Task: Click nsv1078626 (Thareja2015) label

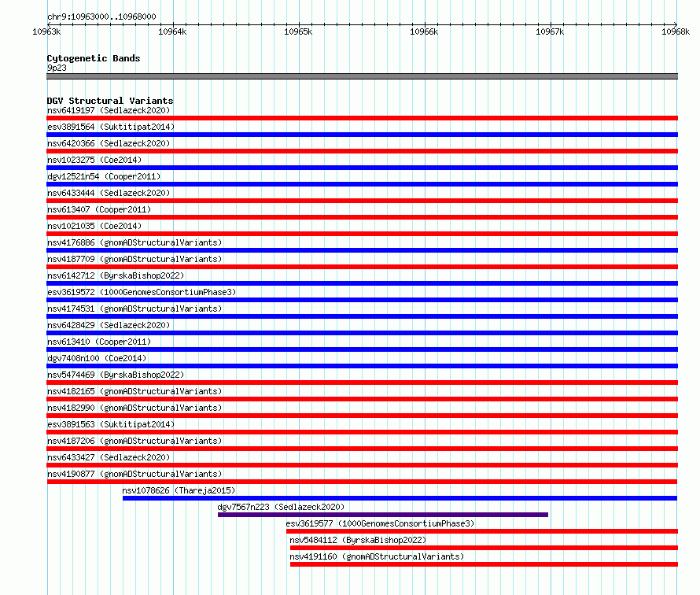Action: point(179,490)
